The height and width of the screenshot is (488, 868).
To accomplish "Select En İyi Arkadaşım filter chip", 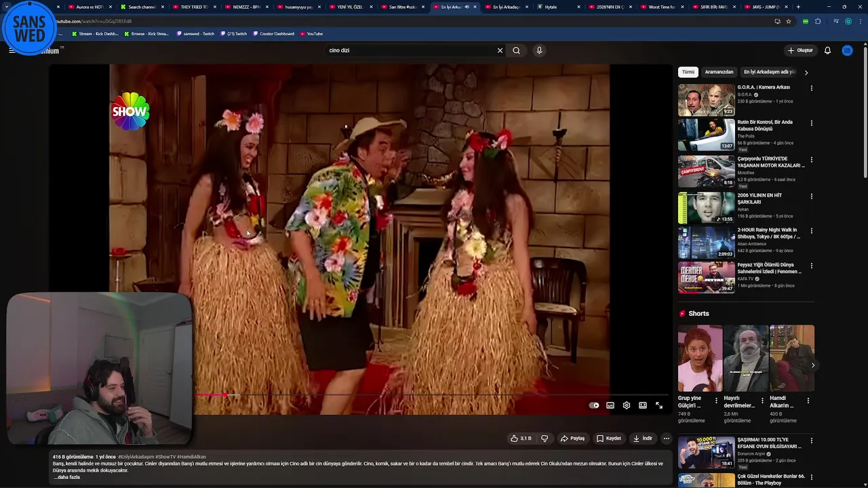I will coord(770,72).
